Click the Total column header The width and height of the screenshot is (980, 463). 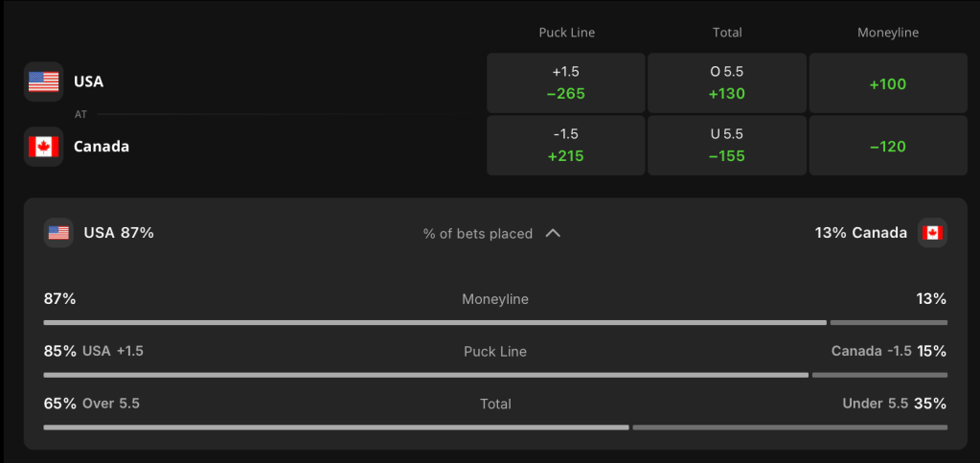[727, 34]
